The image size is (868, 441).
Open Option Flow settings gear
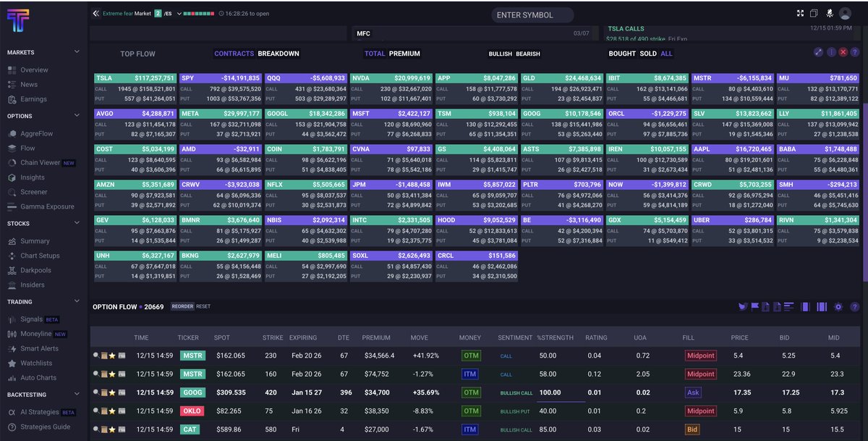(838, 306)
